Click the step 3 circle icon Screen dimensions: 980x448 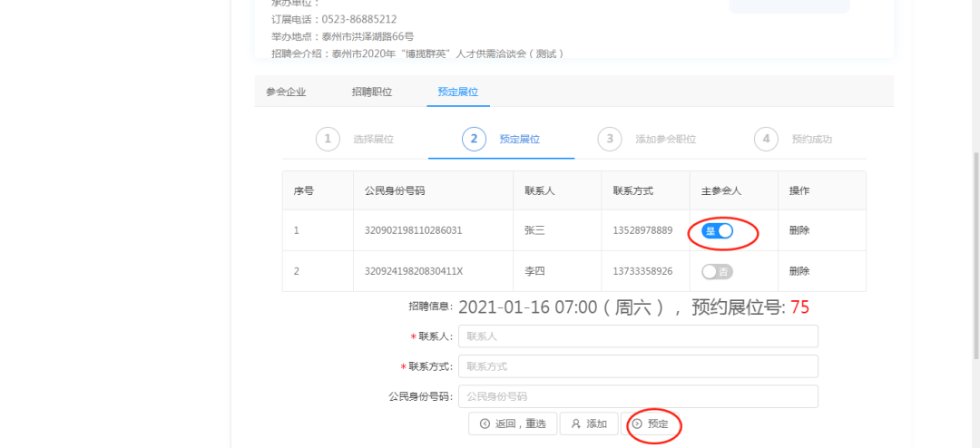tap(610, 139)
